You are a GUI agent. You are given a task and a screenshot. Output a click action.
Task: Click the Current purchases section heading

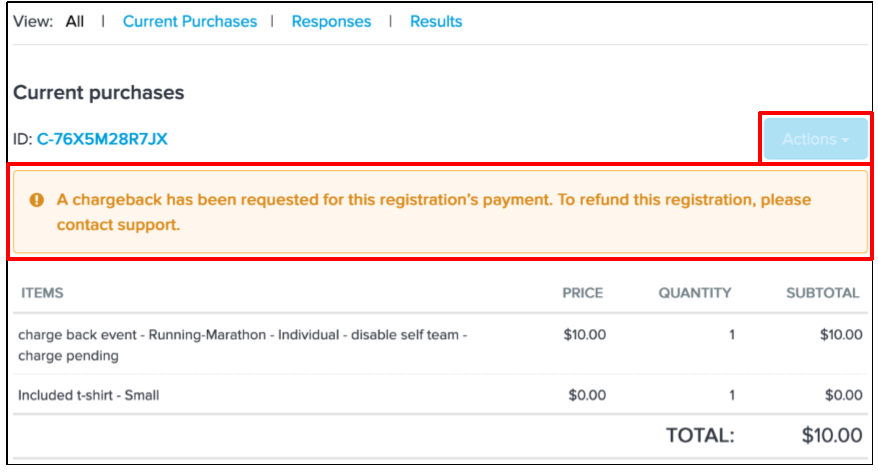pos(99,92)
